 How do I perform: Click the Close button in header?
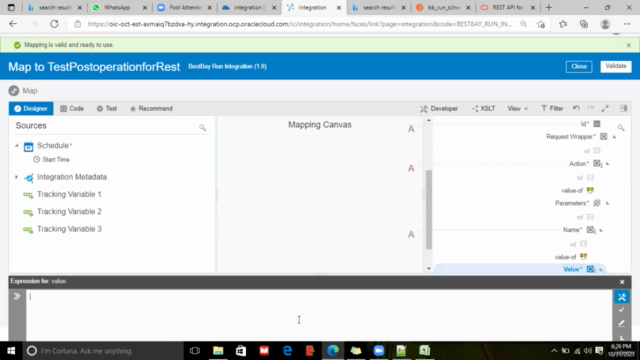pos(579,66)
